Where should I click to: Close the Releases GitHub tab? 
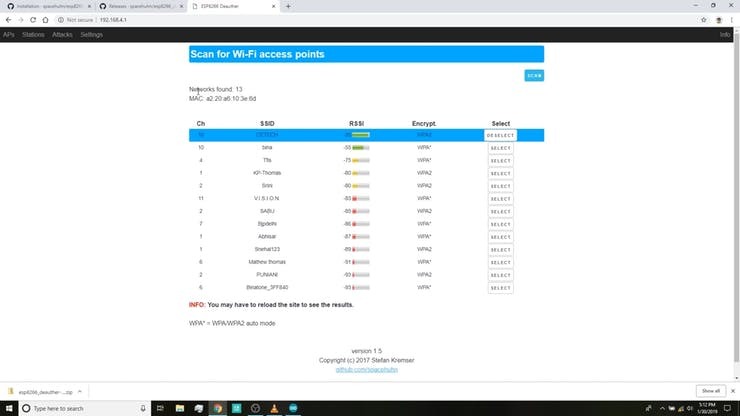(181, 6)
